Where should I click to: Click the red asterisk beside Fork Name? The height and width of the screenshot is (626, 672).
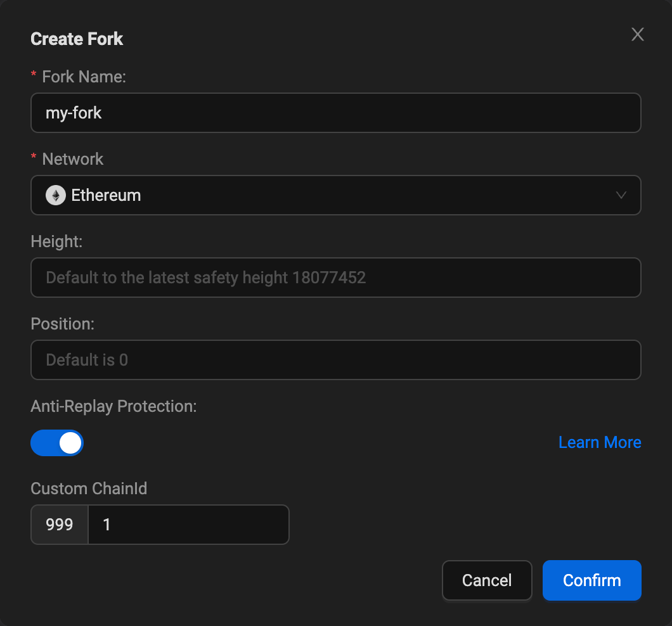[33, 75]
